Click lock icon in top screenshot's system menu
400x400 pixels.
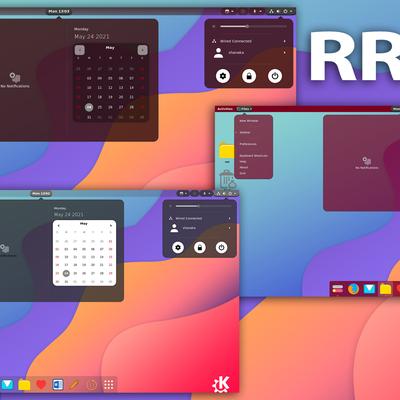249,76
